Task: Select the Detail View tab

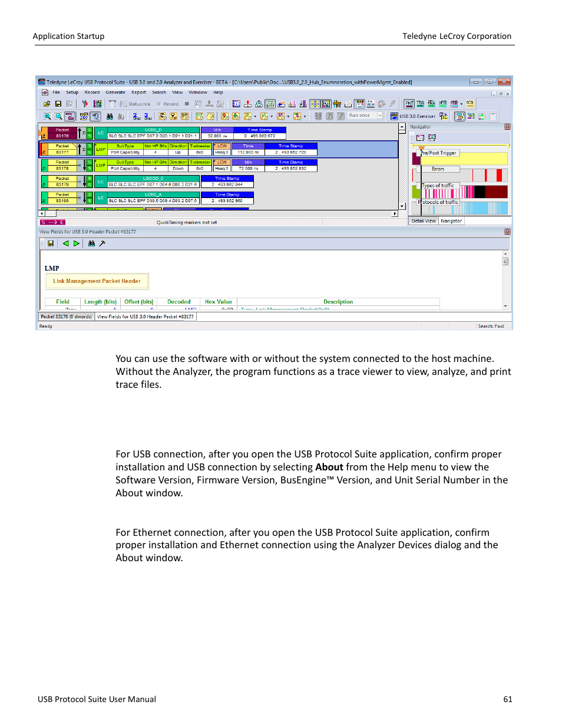Action: (424, 221)
